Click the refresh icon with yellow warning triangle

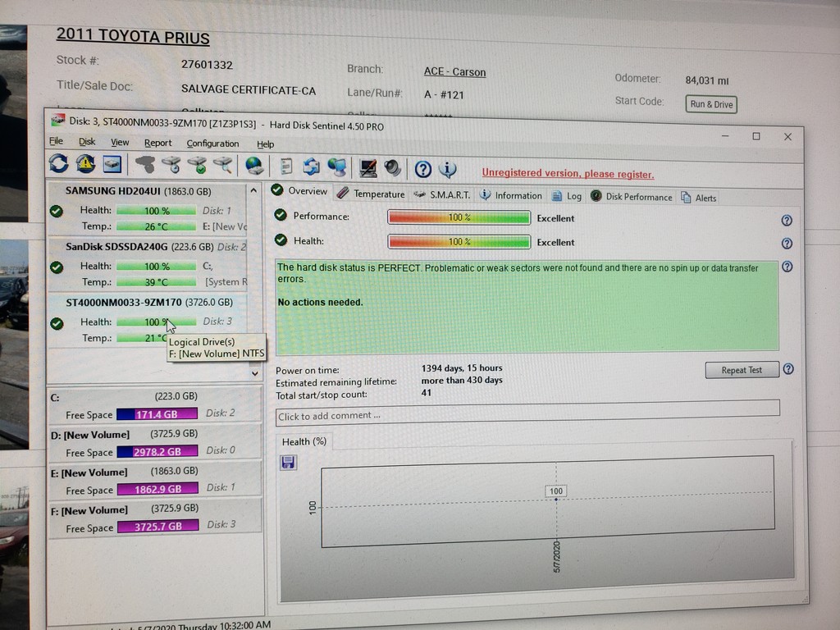coord(85,163)
